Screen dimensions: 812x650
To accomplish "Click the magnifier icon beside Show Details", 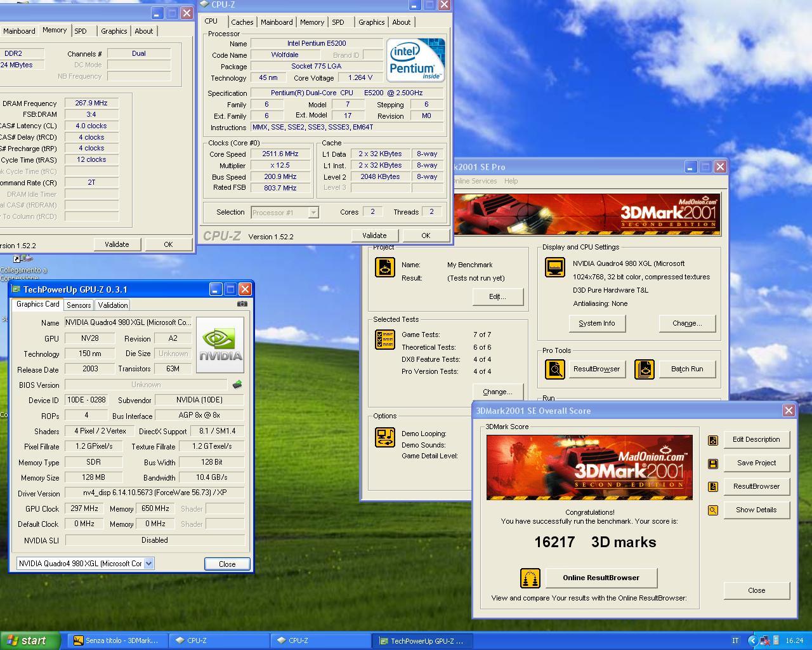I will tap(713, 510).
